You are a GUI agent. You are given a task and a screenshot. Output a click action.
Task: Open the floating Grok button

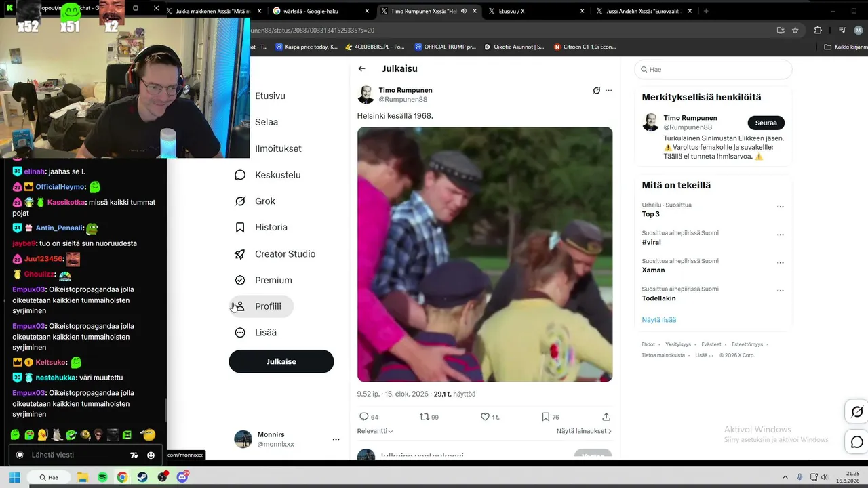pyautogui.click(x=857, y=412)
